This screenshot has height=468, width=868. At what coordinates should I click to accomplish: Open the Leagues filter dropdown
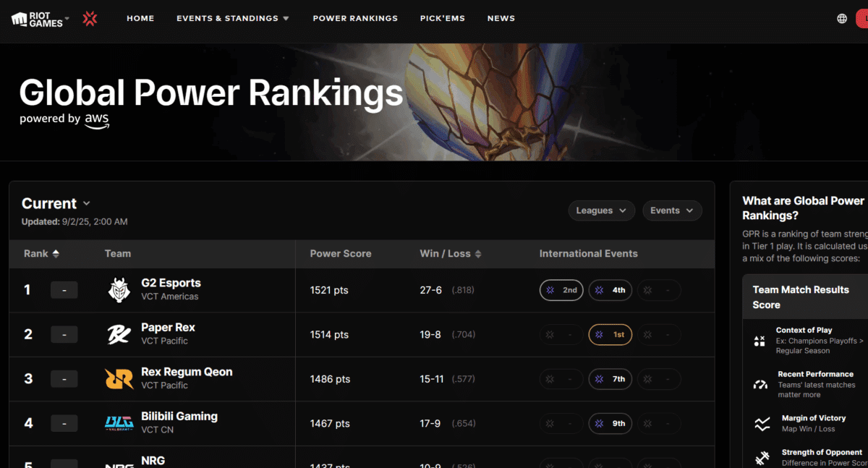click(x=601, y=210)
